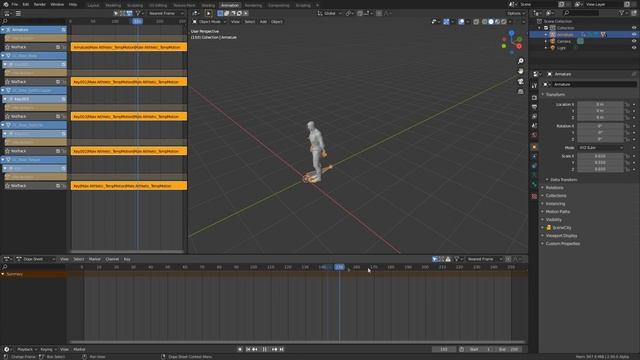This screenshot has width=640, height=360.
Task: Open the Edit menu
Action: (26, 4)
